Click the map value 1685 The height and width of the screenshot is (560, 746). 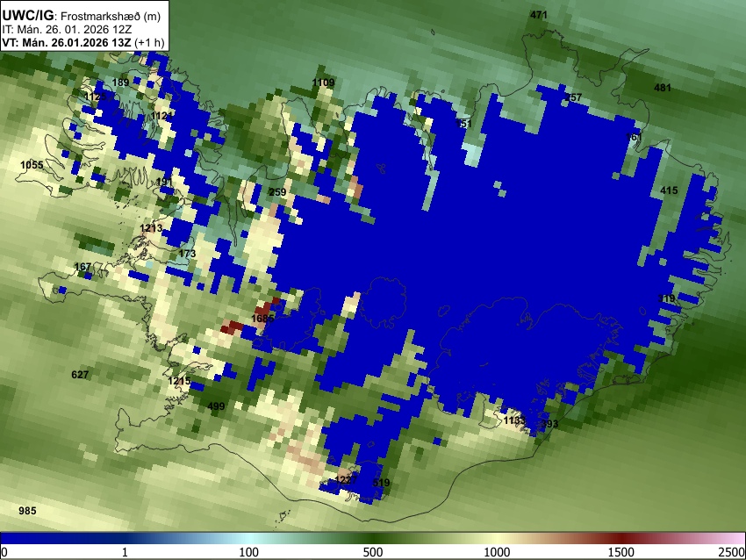(x=262, y=319)
